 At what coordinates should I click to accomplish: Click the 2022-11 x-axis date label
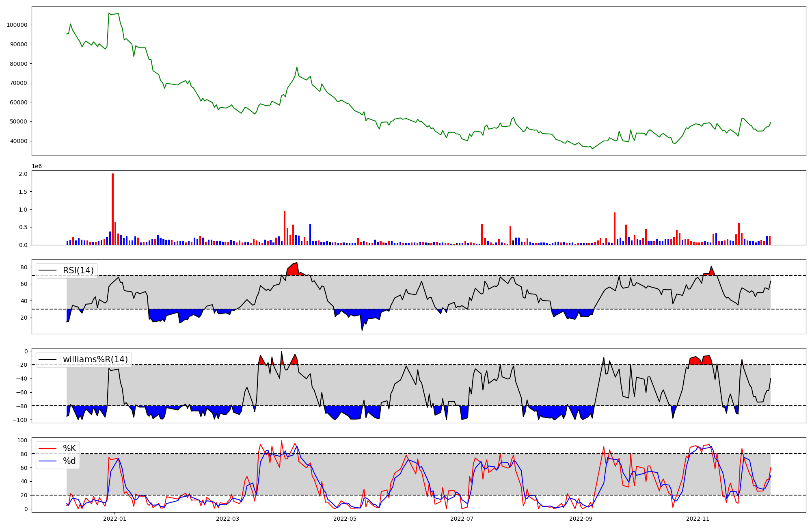pyautogui.click(x=698, y=519)
